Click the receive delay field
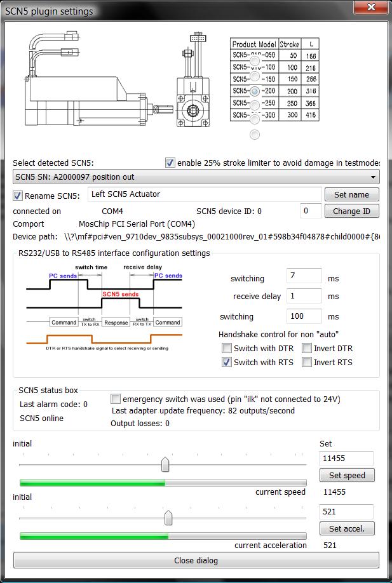The height and width of the screenshot is (583, 392). point(304,296)
